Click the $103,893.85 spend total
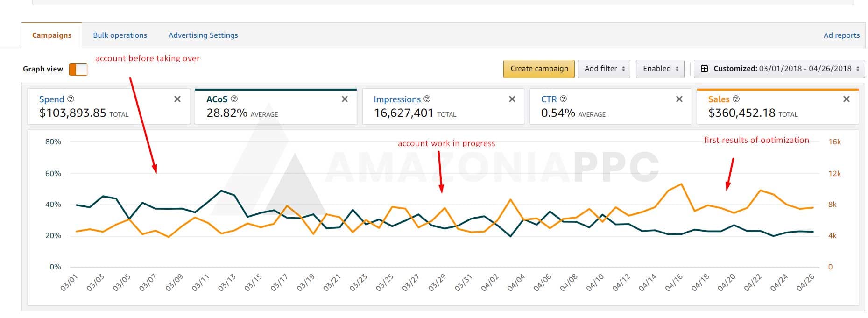This screenshot has height=318, width=868. tap(73, 113)
